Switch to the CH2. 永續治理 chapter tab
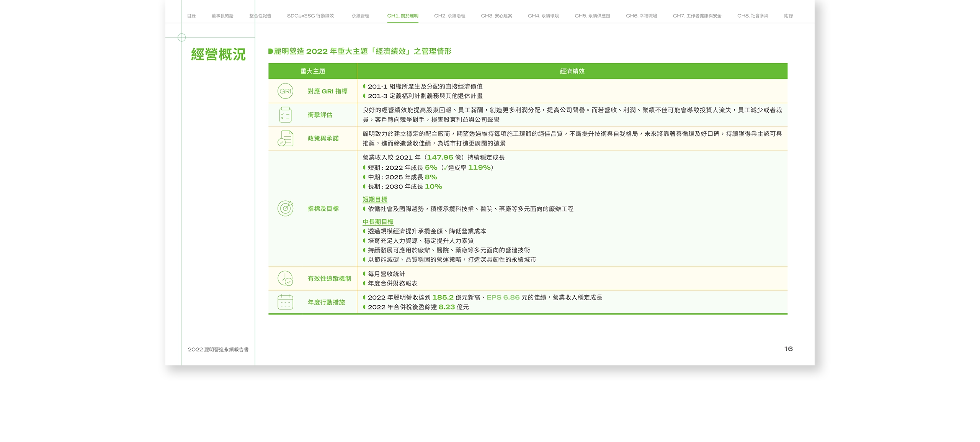Image resolution: width=980 pixels, height=442 pixels. pos(449,16)
